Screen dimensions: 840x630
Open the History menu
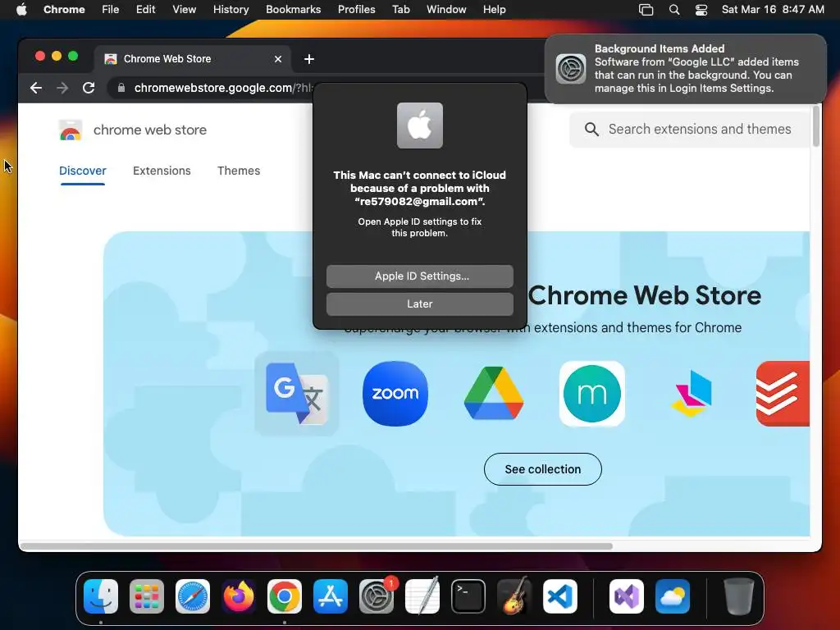(231, 9)
